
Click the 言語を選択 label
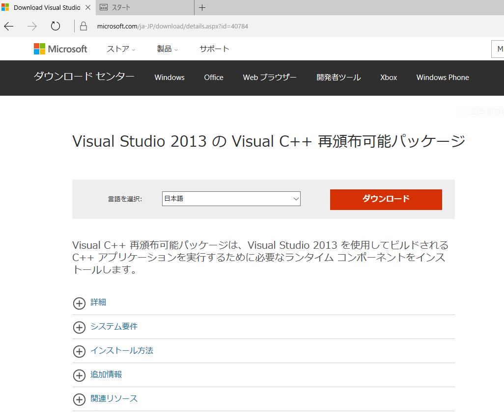click(x=125, y=199)
